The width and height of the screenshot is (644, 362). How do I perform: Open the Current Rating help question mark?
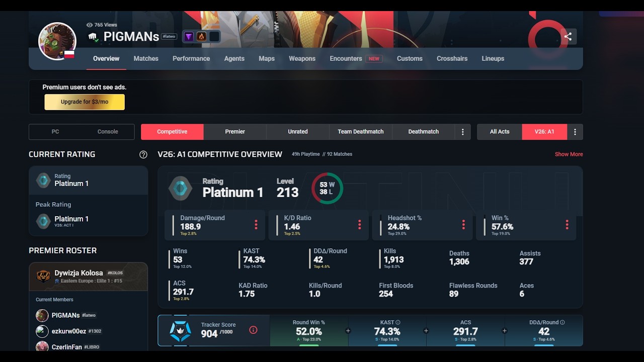pos(143,154)
